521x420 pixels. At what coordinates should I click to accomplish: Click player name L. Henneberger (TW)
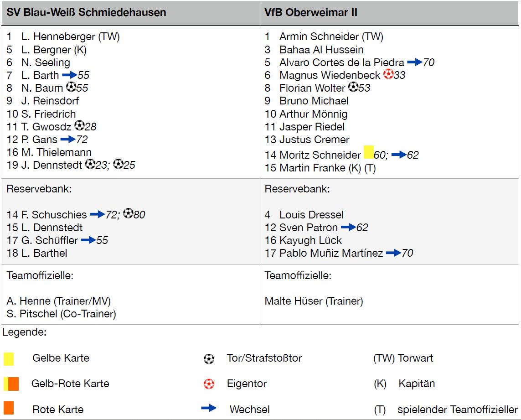70,37
